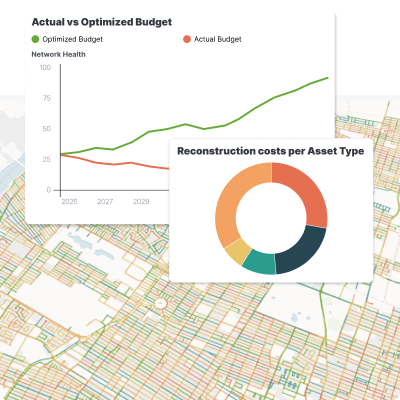Click the 50 value on the y-axis
This screenshot has width=400, height=400.
click(47, 129)
